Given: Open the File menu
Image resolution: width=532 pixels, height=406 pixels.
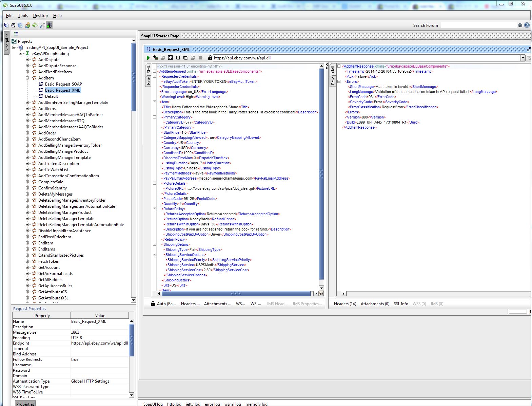Looking at the screenshot, I should [9, 16].
